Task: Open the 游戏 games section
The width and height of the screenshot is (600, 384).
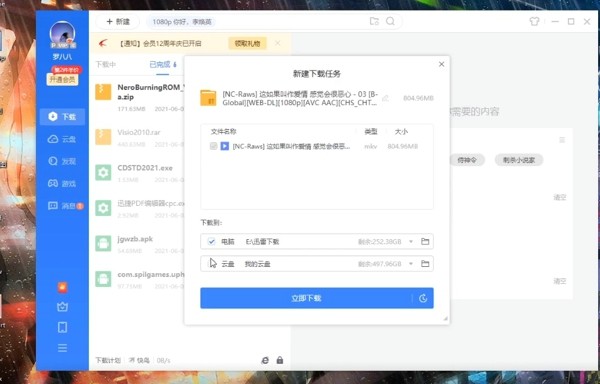Action: [62, 184]
